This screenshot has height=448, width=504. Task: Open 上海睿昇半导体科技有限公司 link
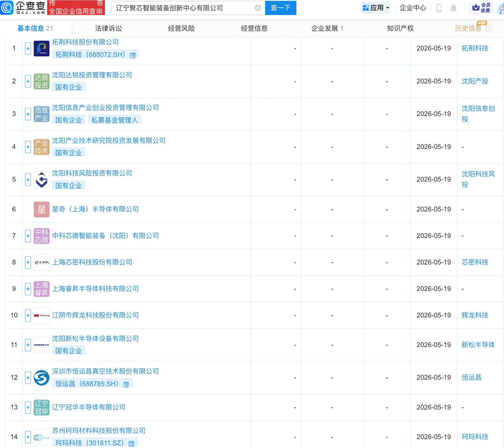(x=95, y=289)
